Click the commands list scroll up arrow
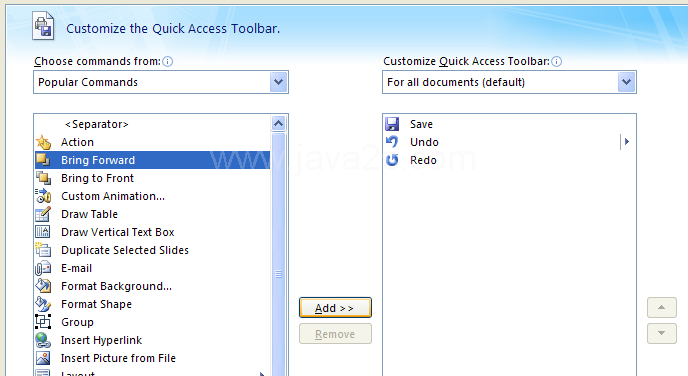Viewport: 688px width, 376px height. 278,124
